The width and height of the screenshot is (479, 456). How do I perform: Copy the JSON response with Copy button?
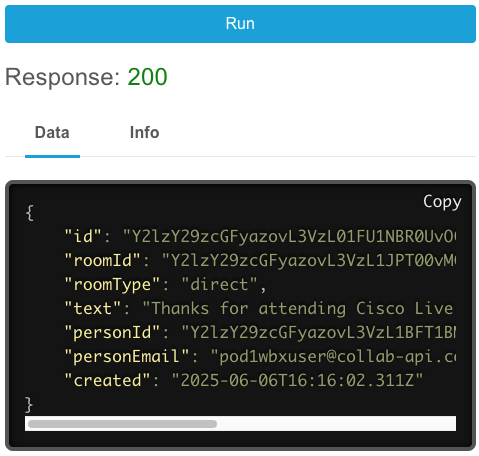[442, 201]
